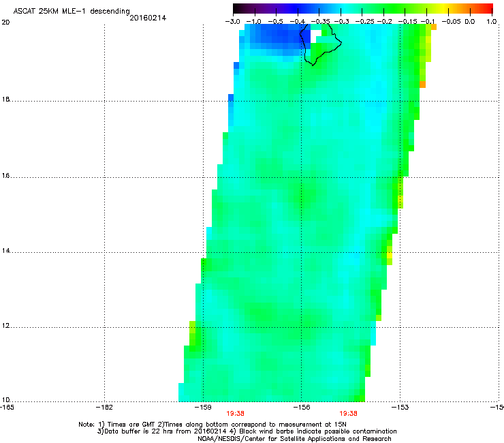
Task: Click the colorbar label -0.15
Action: coord(407,22)
